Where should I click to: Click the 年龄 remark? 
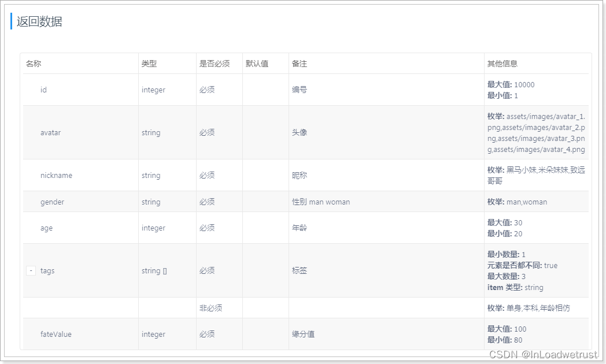click(x=300, y=228)
